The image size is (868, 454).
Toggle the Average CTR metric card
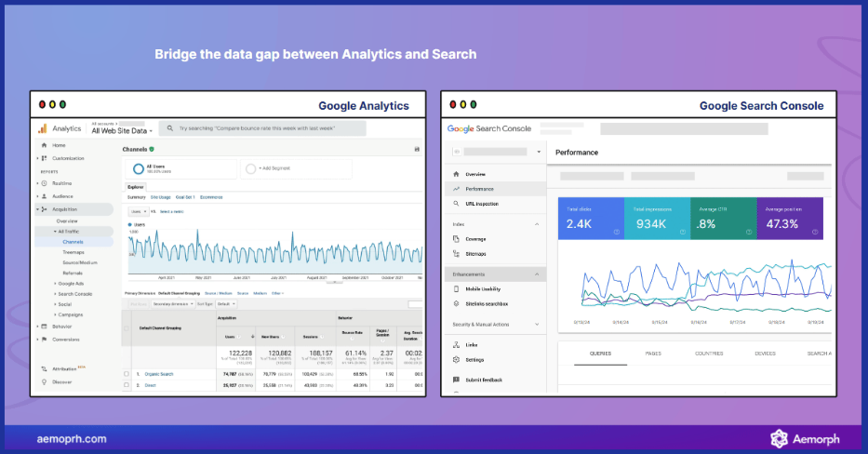pos(724,219)
